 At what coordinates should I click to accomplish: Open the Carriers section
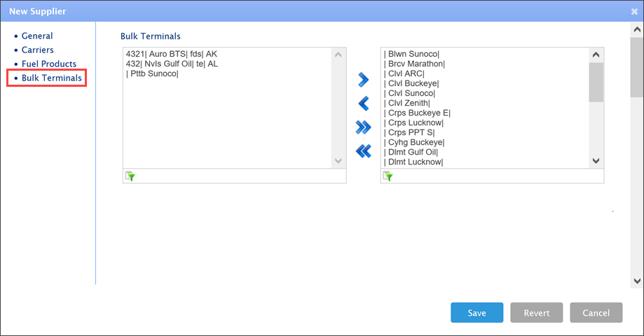(x=38, y=50)
